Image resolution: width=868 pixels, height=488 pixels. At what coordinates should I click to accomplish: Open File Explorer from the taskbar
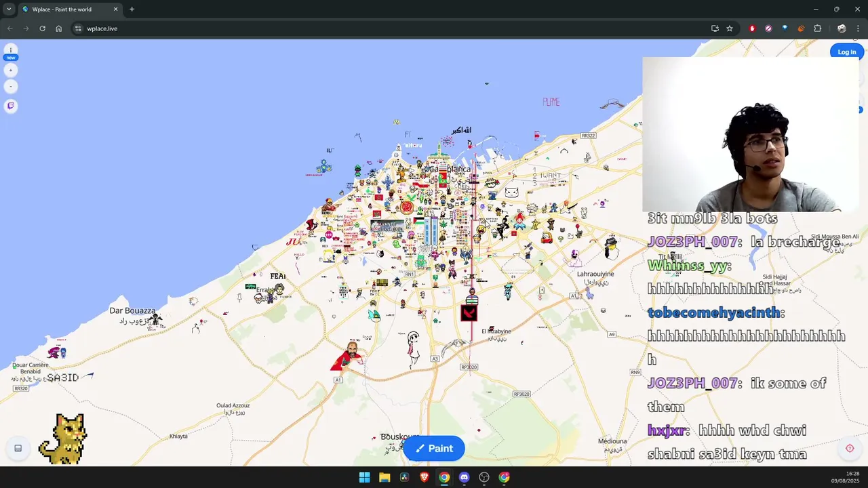pos(384,477)
